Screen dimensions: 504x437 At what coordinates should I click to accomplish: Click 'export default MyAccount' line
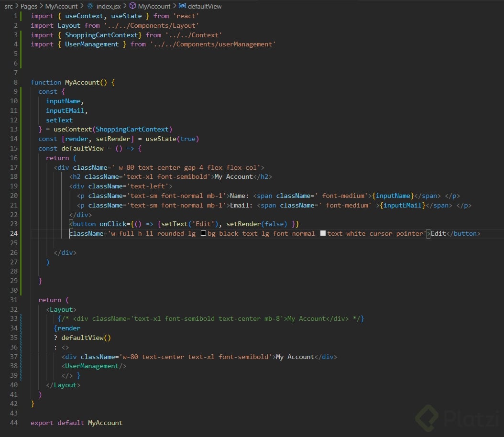[x=77, y=423]
